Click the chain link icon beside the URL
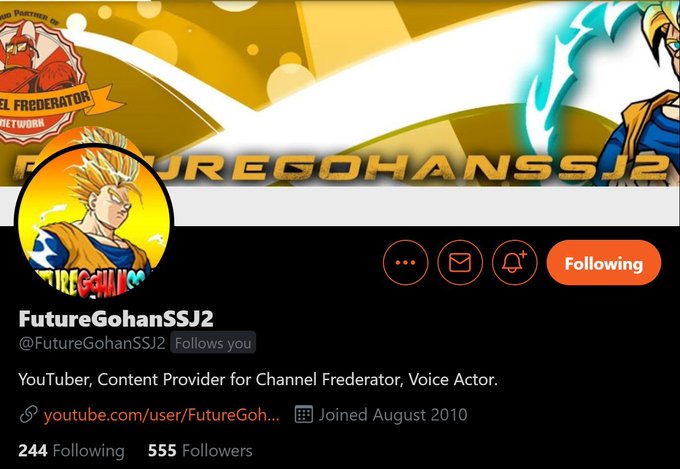The image size is (680, 469). click(x=29, y=414)
